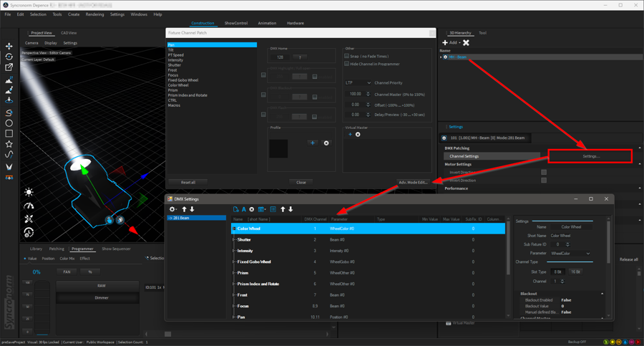
Task: Check Hide Channel in Programmer
Action: [x=347, y=64]
